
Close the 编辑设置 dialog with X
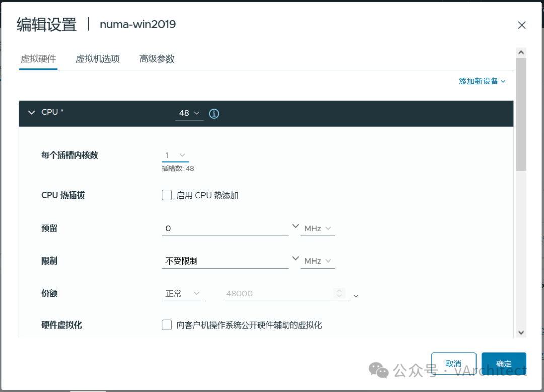pyautogui.click(x=521, y=25)
